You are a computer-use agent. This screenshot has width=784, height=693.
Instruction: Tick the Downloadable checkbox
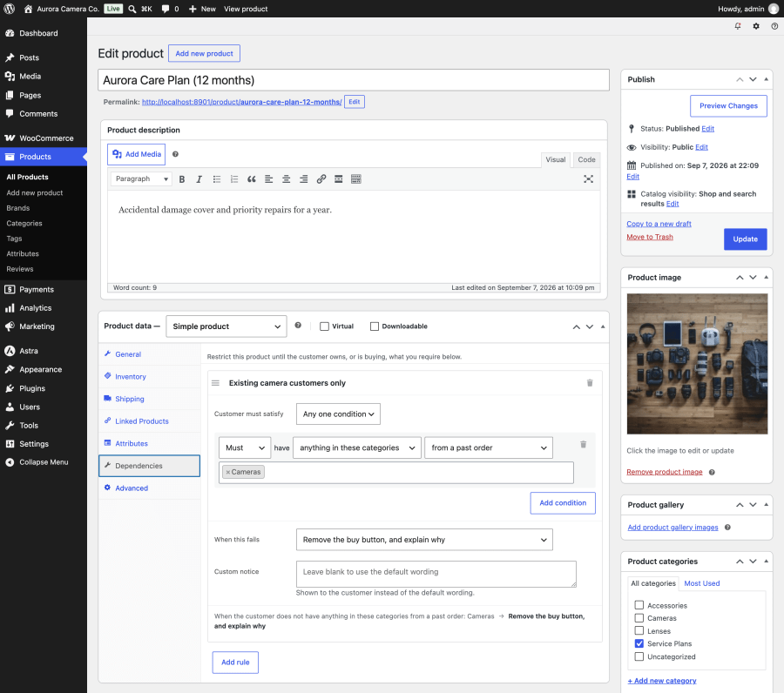375,326
